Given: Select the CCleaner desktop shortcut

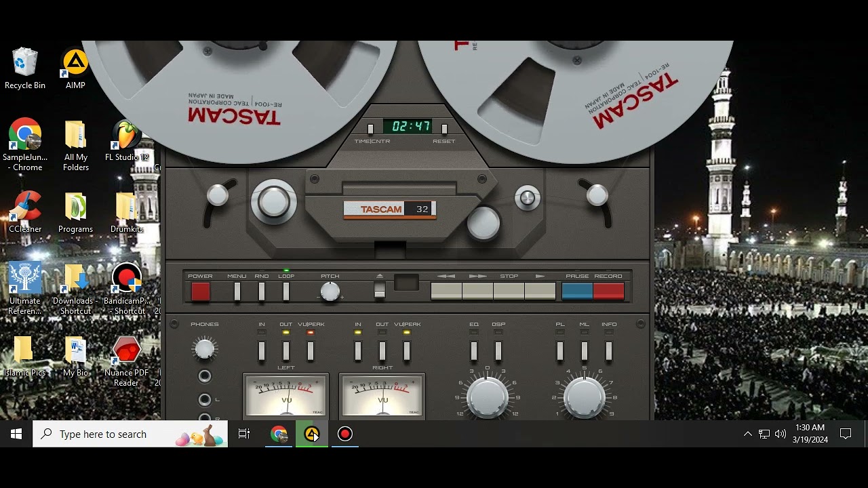Looking at the screenshot, I should (x=25, y=212).
